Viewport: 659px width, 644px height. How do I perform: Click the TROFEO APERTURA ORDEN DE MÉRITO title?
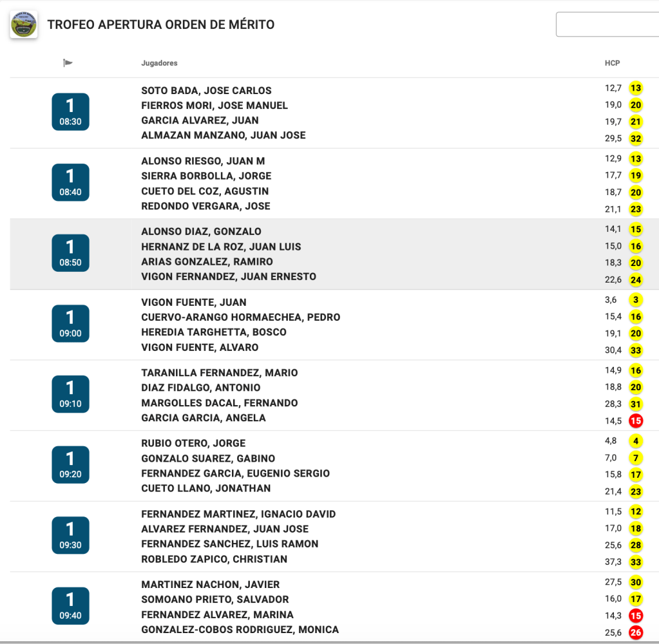(x=160, y=25)
